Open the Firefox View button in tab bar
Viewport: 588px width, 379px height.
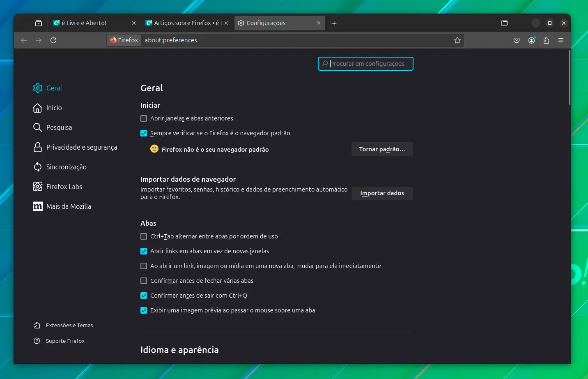(x=39, y=23)
